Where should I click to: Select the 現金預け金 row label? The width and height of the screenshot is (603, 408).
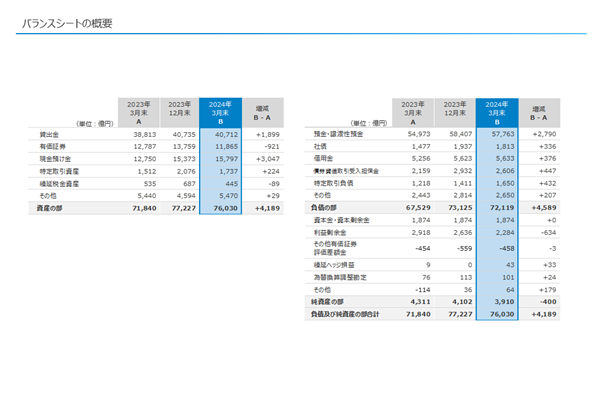[x=55, y=159]
